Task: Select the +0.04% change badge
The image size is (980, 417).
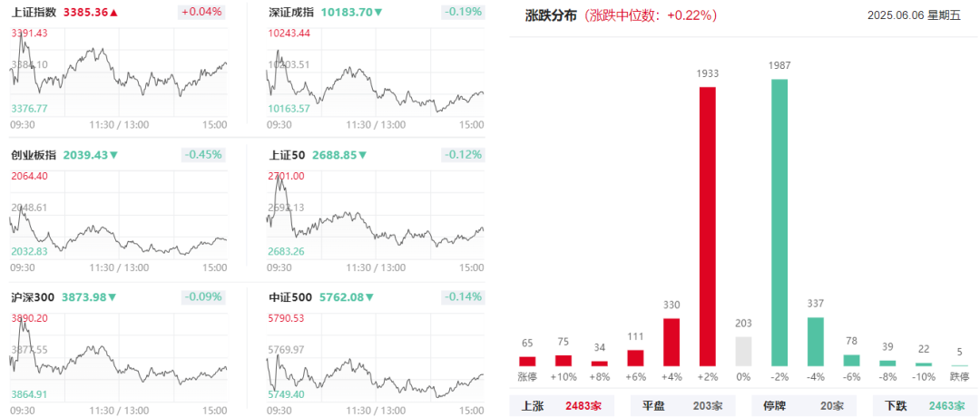Action: click(201, 11)
